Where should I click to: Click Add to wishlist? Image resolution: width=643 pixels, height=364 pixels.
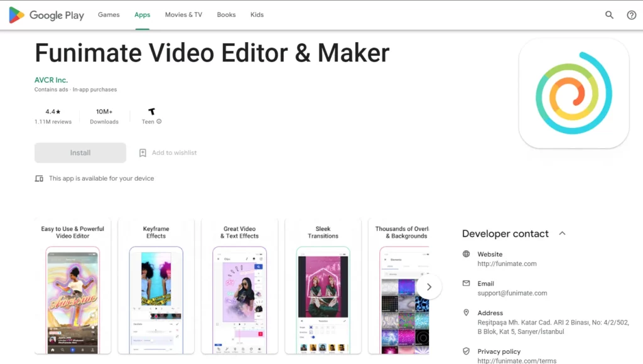(175, 153)
